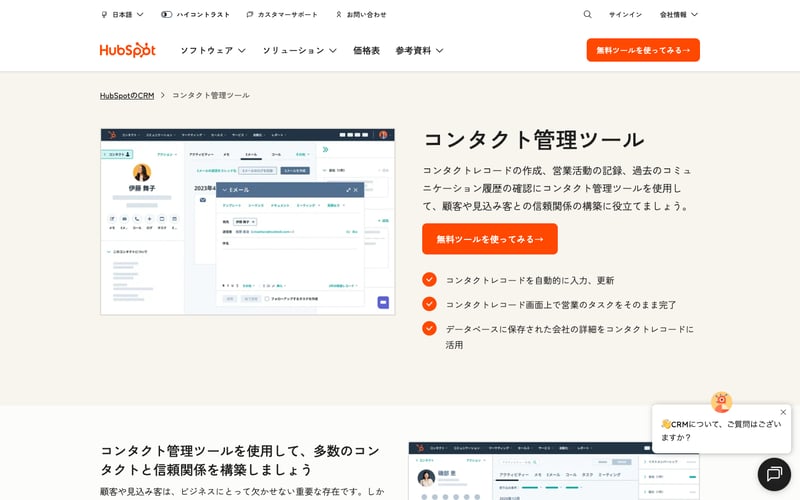Close the CRM chat prompt

783,412
